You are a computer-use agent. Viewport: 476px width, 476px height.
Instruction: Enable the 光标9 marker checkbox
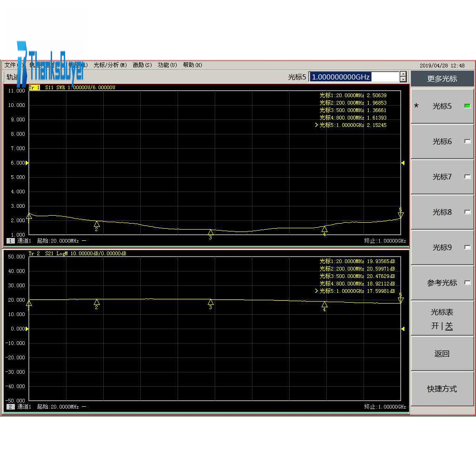coord(468,247)
